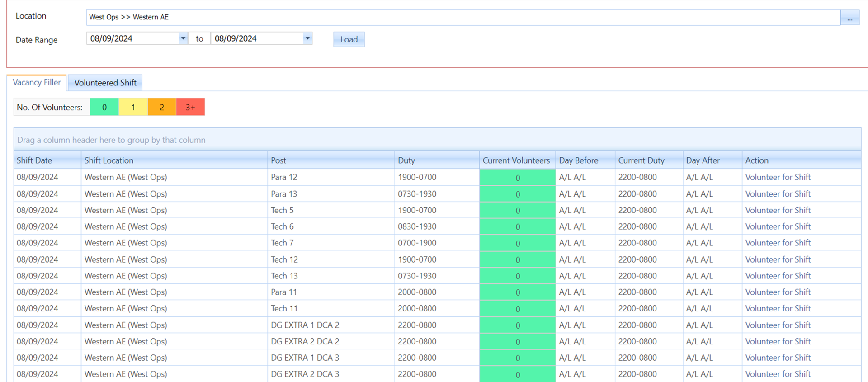This screenshot has width=868, height=382.
Task: Sort by the Shift Date column header
Action: [x=34, y=160]
